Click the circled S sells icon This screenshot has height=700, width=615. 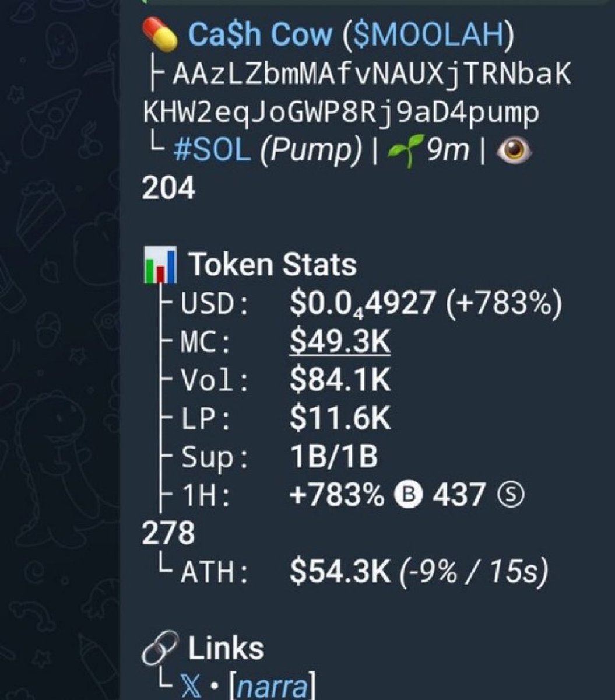[511, 496]
